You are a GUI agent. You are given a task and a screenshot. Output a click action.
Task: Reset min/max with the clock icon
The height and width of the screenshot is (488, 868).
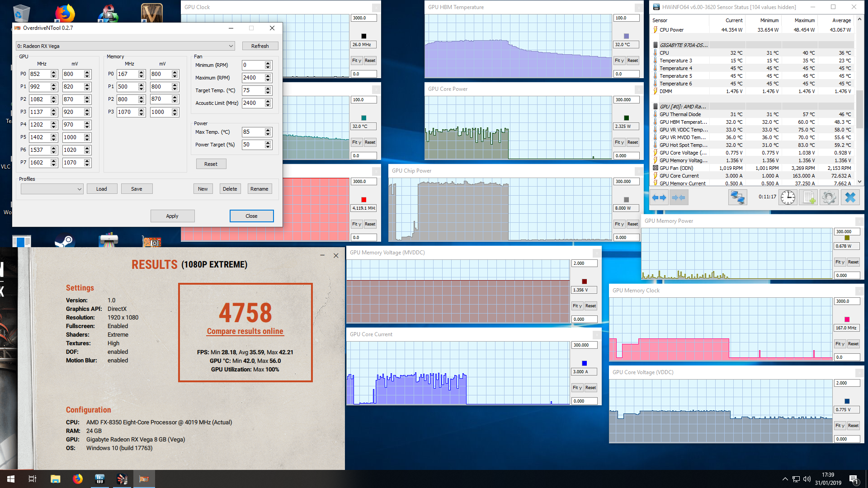pyautogui.click(x=788, y=197)
